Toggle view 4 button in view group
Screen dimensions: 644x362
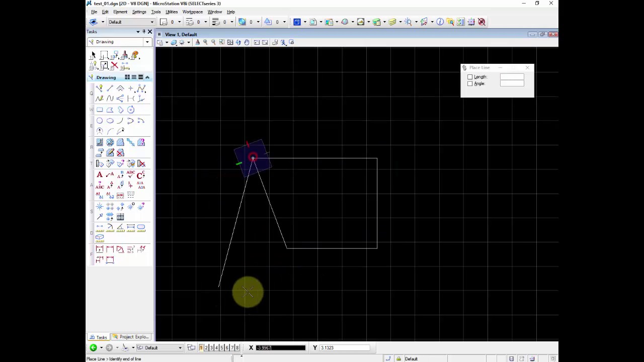[x=216, y=348]
